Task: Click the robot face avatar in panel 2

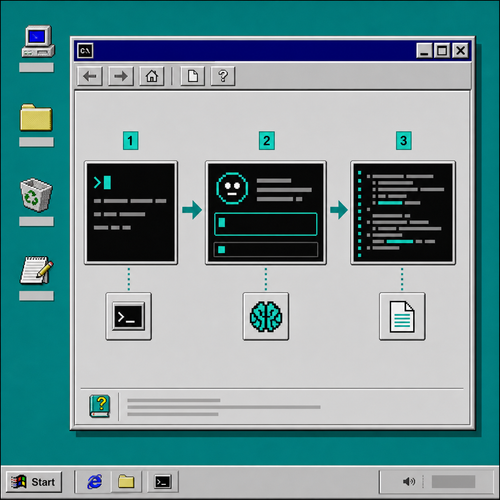Action: point(232,188)
